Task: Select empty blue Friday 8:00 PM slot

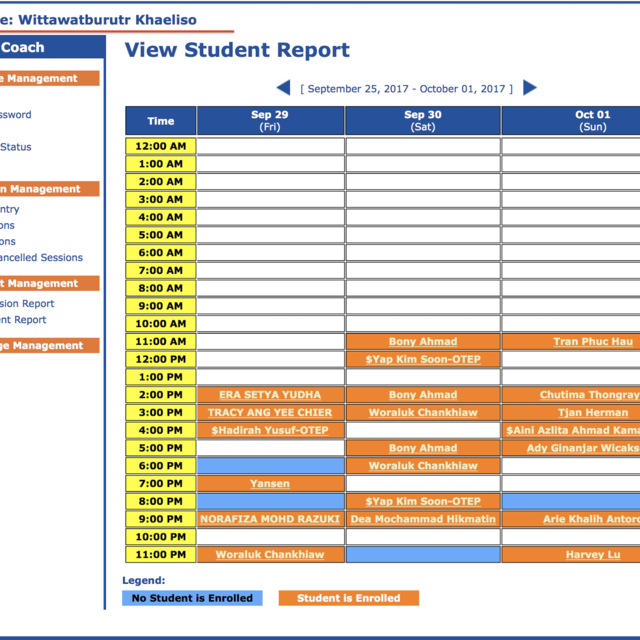Action: [271, 501]
